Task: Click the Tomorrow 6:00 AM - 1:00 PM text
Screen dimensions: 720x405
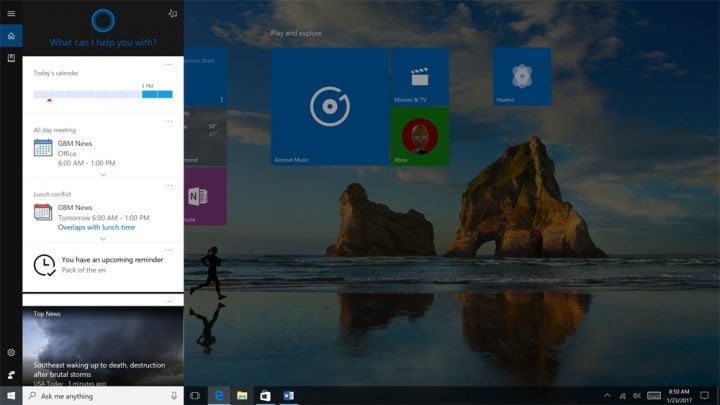Action: 104,218
